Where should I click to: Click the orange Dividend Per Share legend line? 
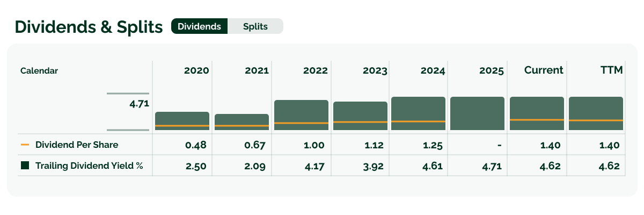25,145
